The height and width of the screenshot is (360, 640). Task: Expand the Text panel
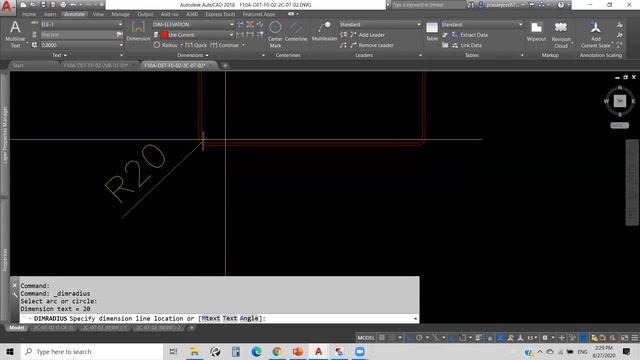[60, 55]
